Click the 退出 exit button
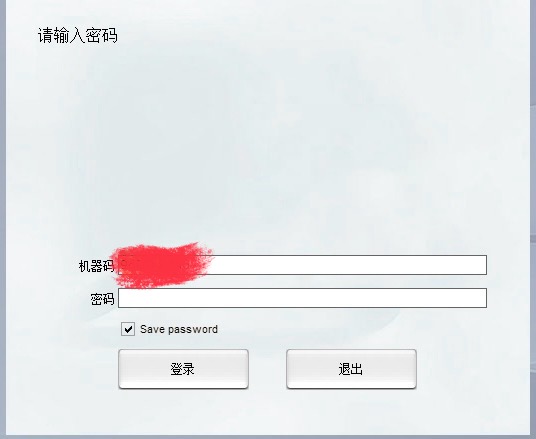 (351, 369)
